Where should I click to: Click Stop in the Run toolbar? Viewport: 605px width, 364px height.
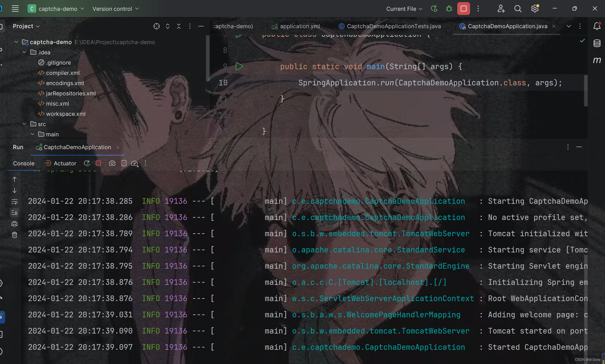(x=98, y=163)
